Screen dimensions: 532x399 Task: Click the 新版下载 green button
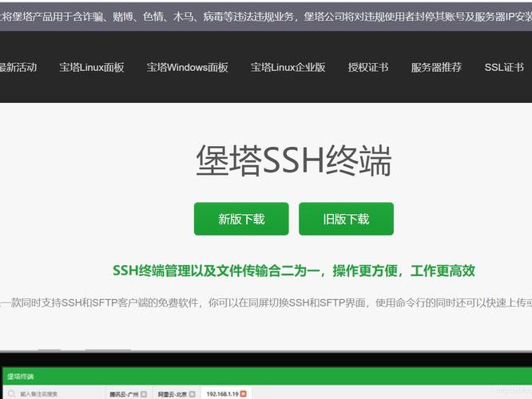(241, 219)
